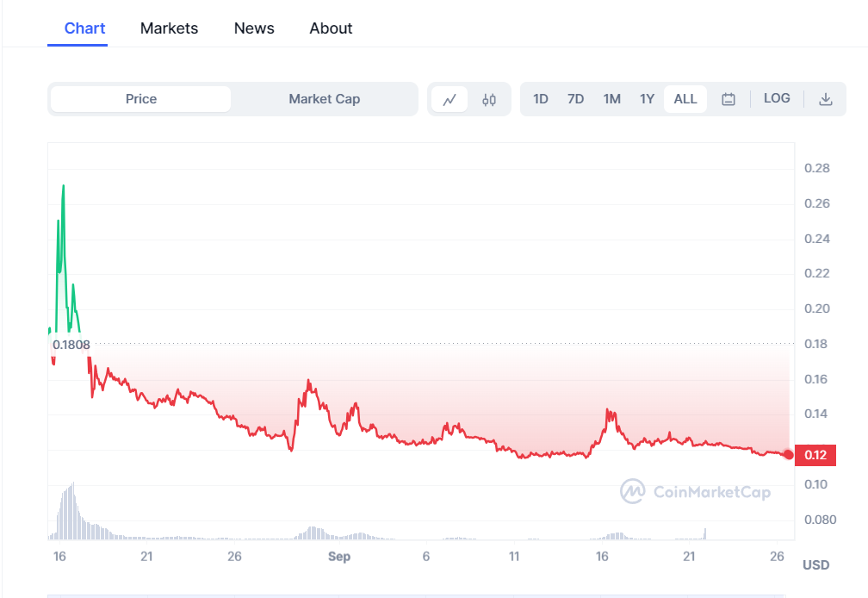Open the News tab

click(254, 28)
